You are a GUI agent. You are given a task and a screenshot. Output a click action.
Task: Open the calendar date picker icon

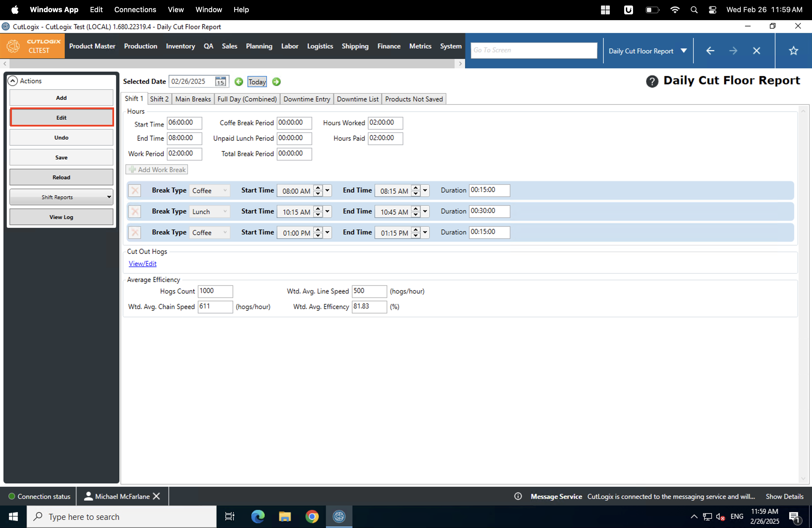(220, 81)
